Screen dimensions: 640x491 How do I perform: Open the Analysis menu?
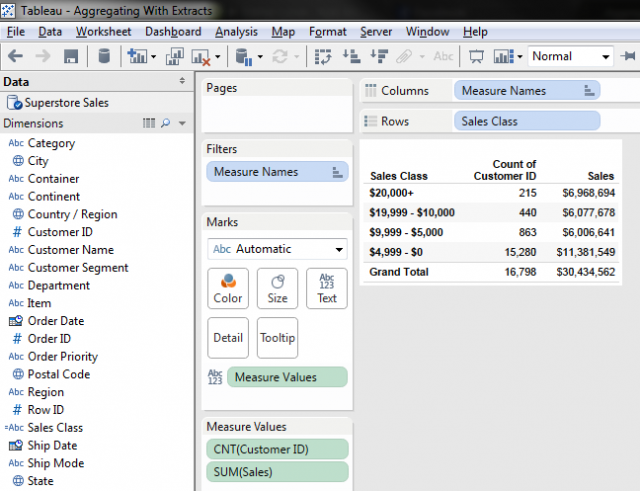[236, 32]
